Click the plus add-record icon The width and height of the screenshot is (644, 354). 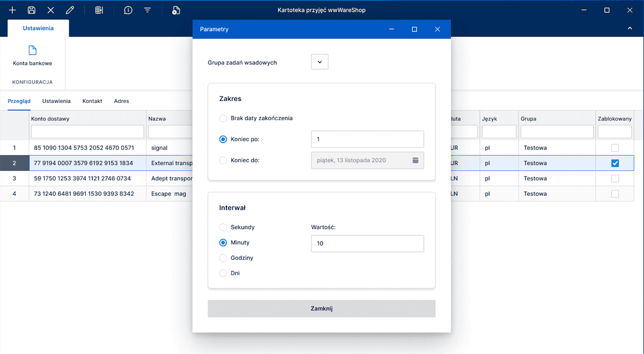tap(12, 10)
